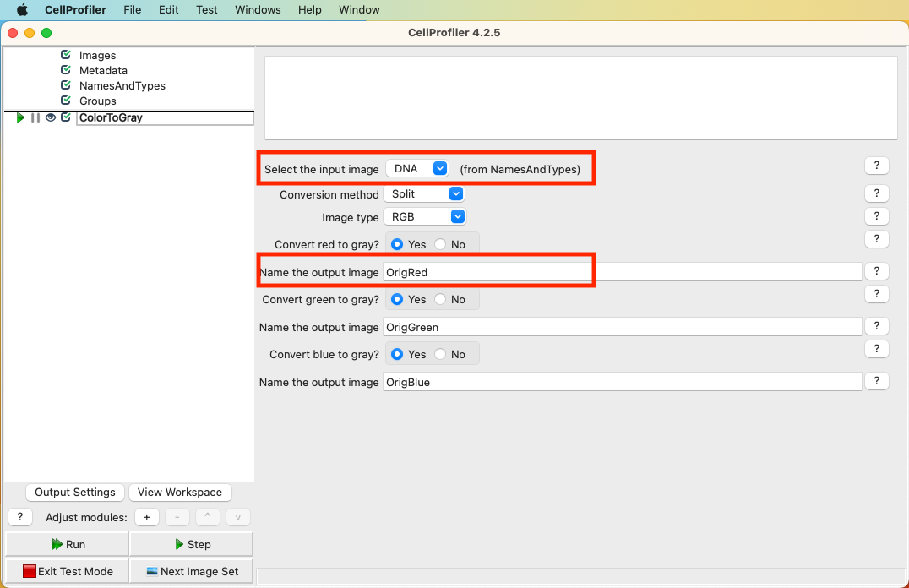
Task: Move module up with the caret button
Action: [208, 517]
